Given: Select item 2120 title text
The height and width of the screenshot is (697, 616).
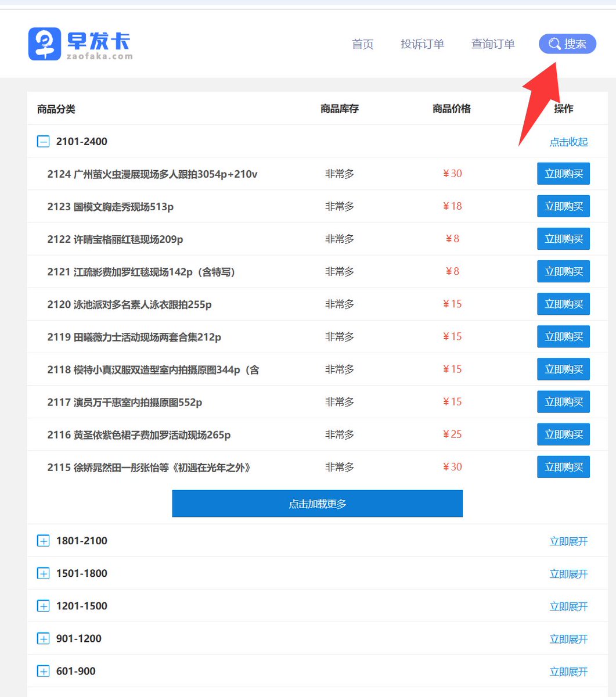Looking at the screenshot, I should [x=129, y=304].
